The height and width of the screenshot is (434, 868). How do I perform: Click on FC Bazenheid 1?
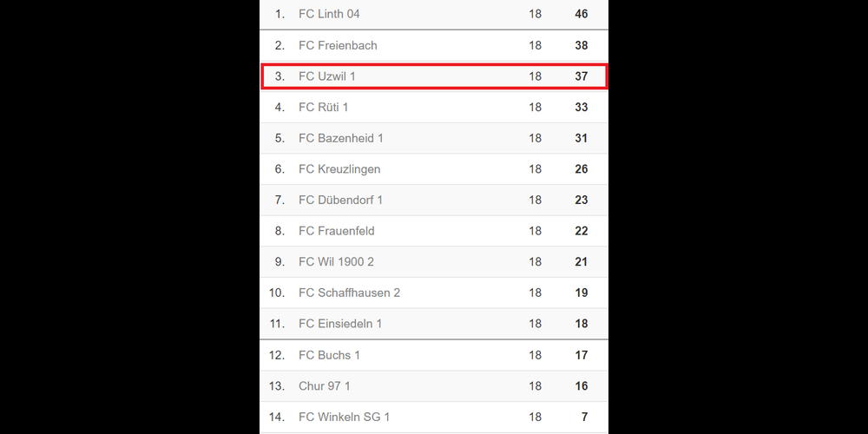340,138
